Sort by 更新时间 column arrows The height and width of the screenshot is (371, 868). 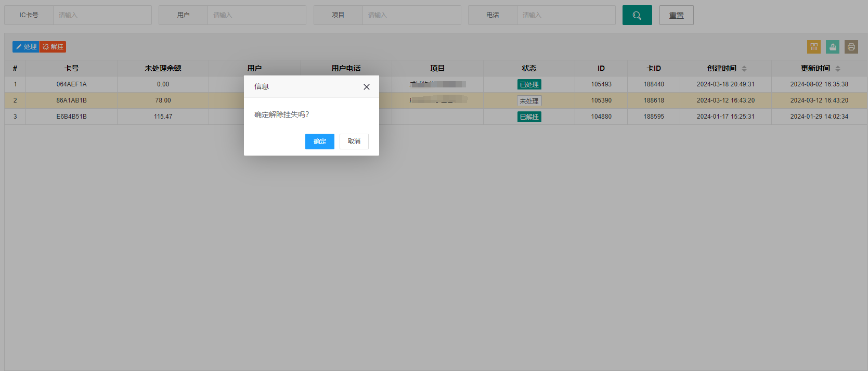tap(838, 69)
